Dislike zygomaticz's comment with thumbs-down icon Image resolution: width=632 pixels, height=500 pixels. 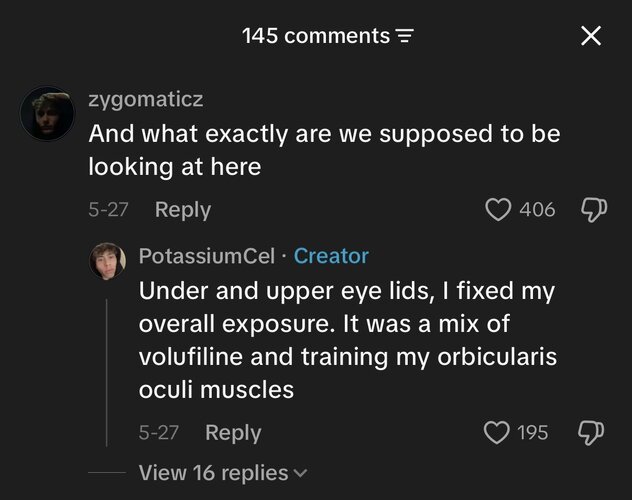pyautogui.click(x=594, y=210)
